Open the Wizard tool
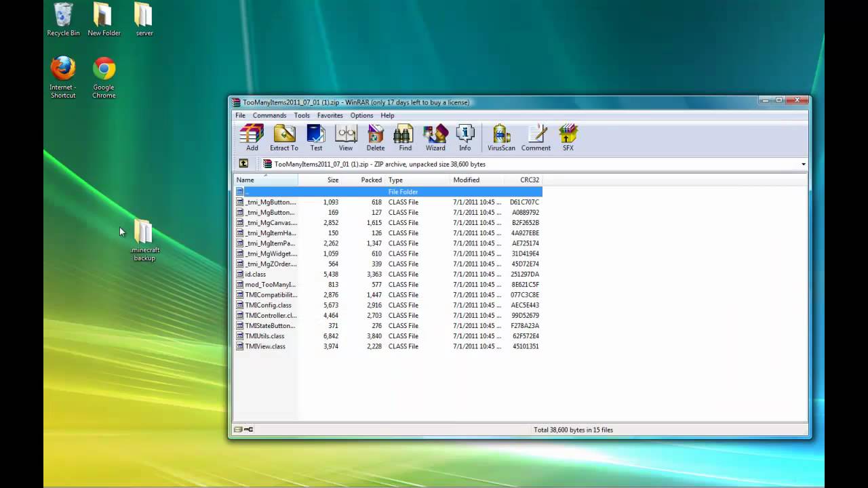Screen dimensions: 868x488 [435, 138]
